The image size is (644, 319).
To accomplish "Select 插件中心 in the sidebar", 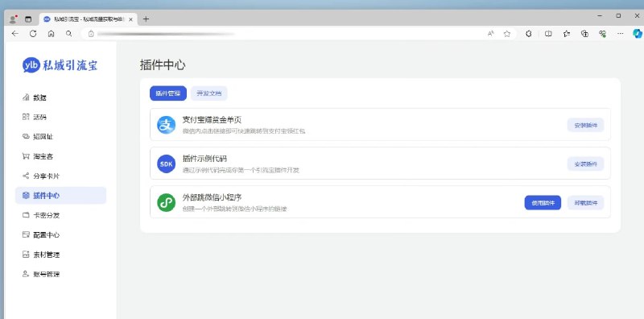I will click(61, 196).
